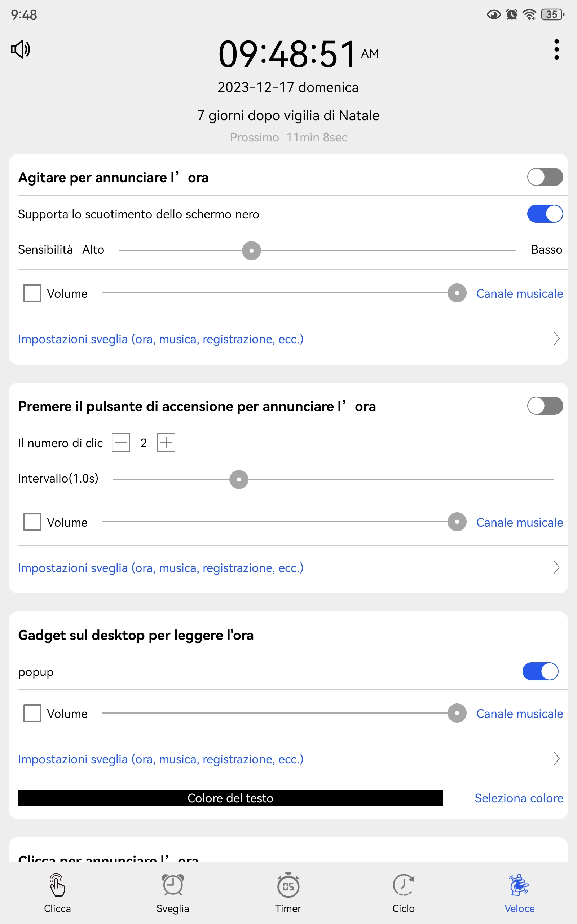
Task: Disable Supporta lo scuotimento dello schermo nero
Action: 545,214
